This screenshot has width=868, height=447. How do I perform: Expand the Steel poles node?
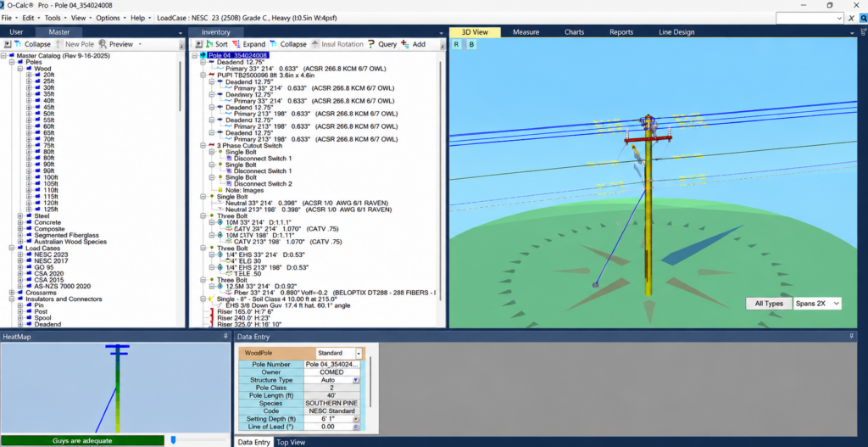pos(20,216)
